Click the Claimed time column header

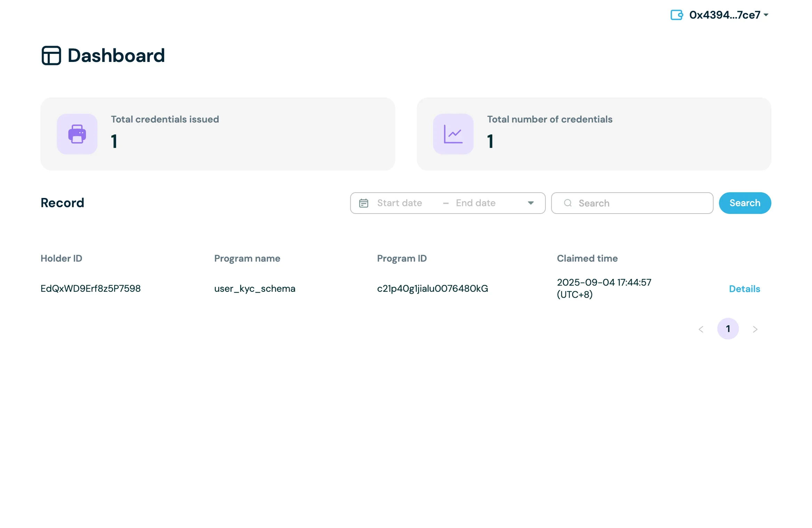pos(587,258)
